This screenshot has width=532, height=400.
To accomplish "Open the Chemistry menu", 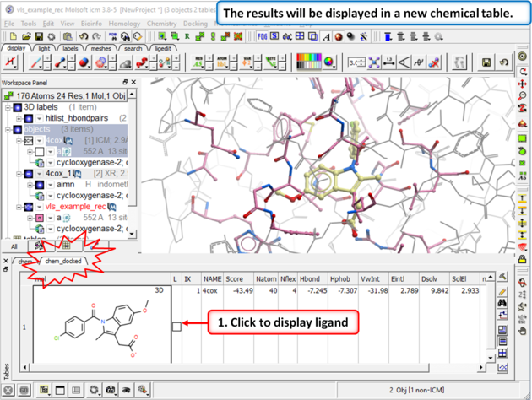I will click(162, 24).
